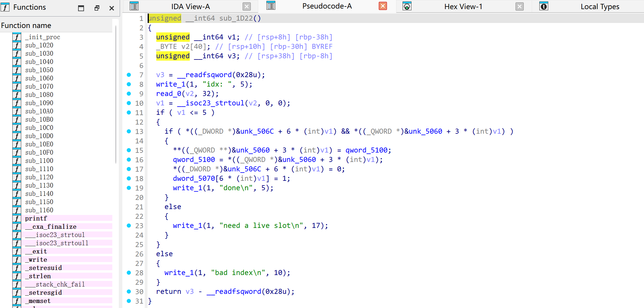Select _init_proc in functions list
This screenshot has height=308, width=644.
point(42,37)
